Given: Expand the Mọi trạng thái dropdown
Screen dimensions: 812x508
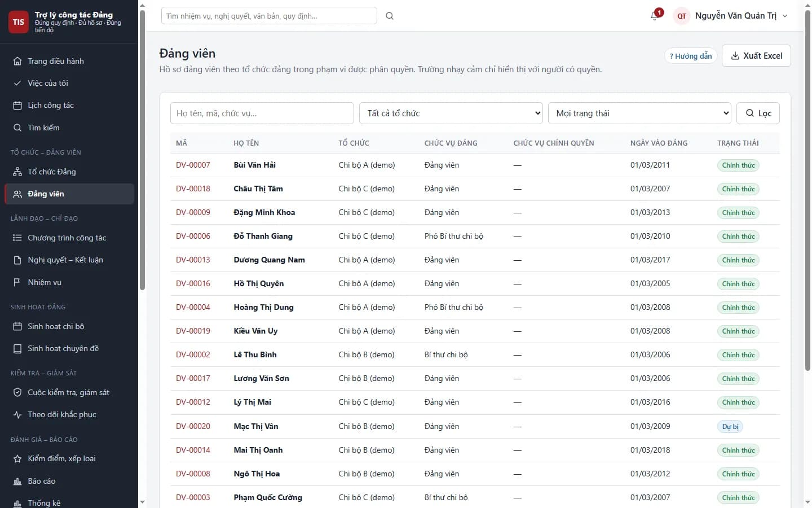Looking at the screenshot, I should tap(639, 113).
